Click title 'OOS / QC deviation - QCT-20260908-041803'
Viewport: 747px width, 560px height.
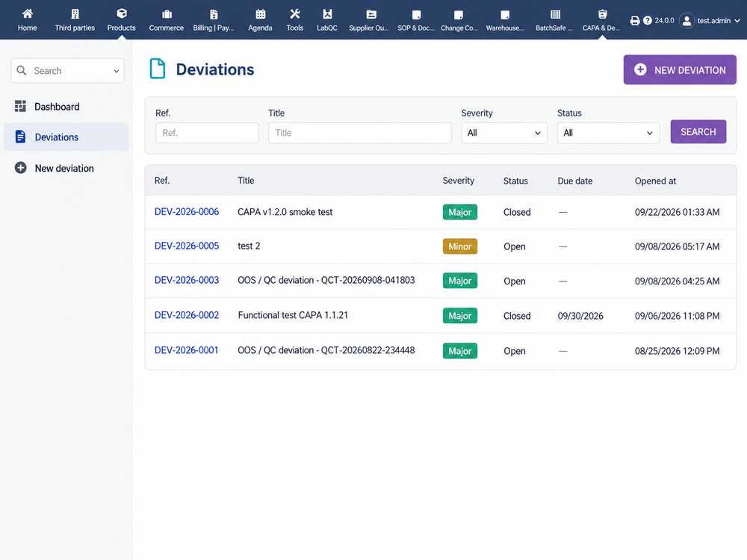click(x=326, y=281)
